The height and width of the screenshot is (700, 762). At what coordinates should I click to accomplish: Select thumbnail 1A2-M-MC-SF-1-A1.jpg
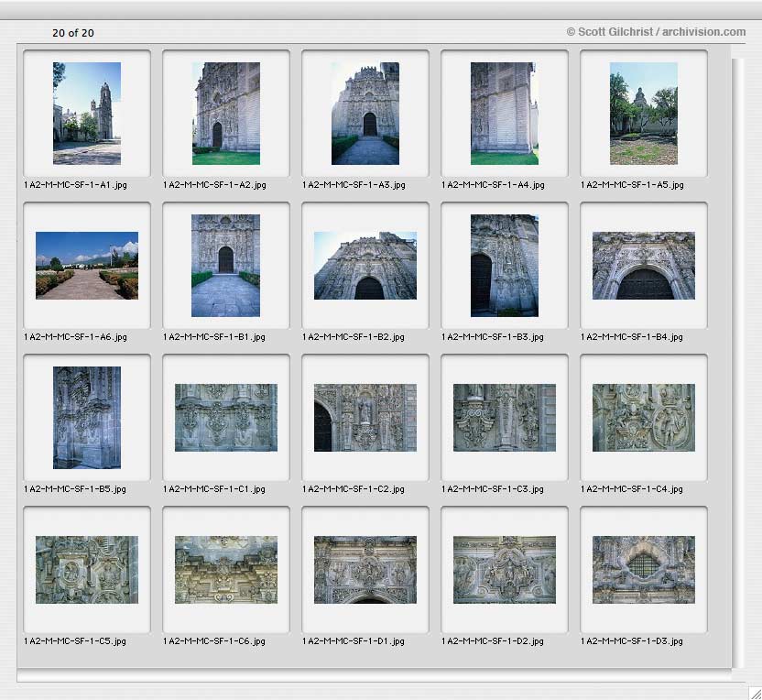[87, 114]
